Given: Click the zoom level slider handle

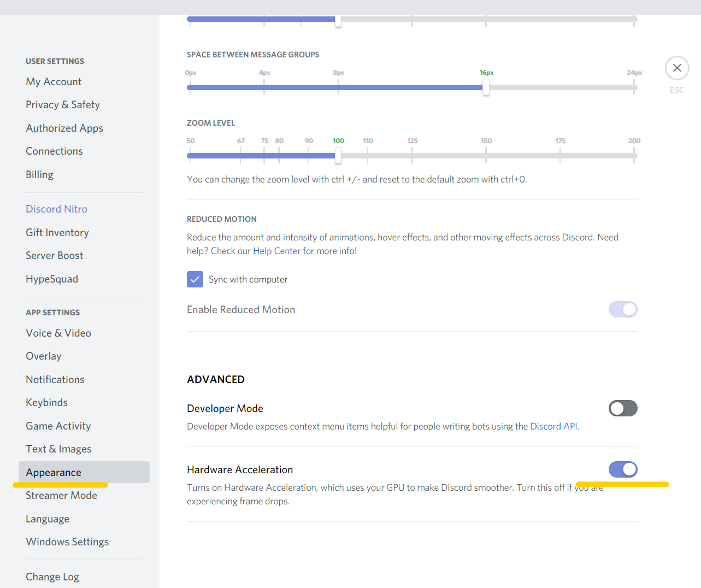Looking at the screenshot, I should tap(338, 156).
